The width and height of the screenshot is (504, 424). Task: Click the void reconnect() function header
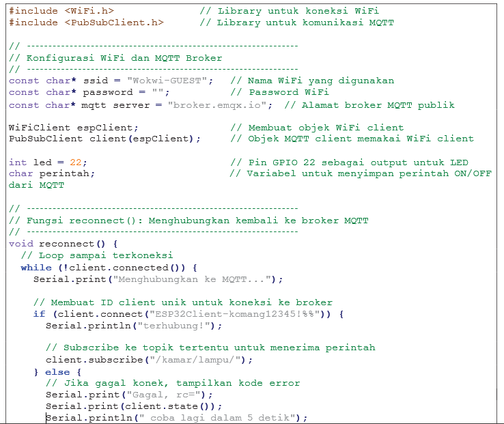tap(64, 244)
